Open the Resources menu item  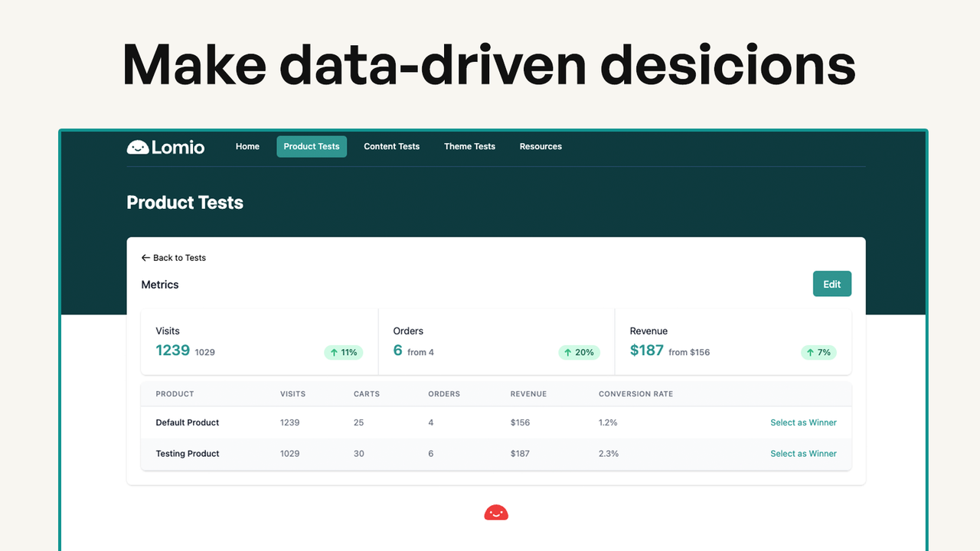click(x=541, y=146)
